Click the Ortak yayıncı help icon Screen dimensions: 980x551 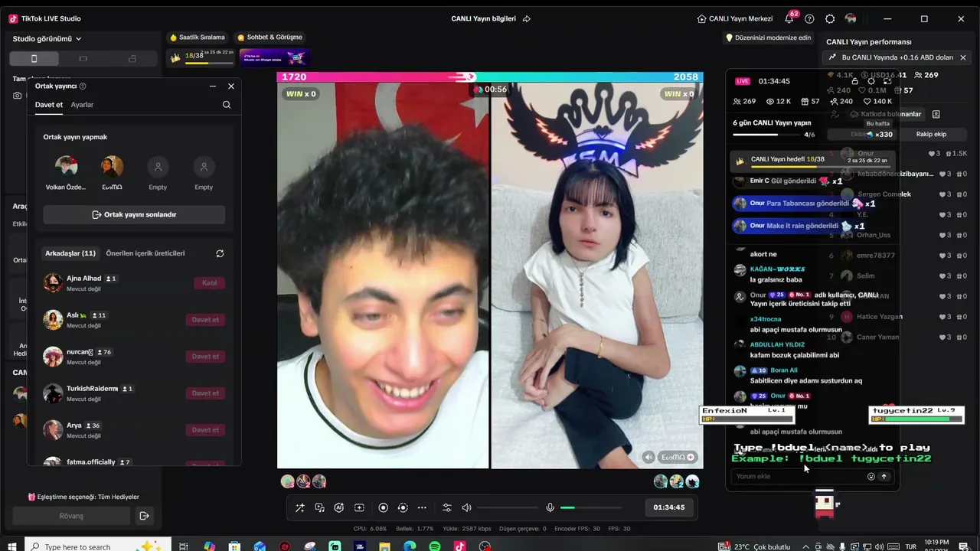click(83, 86)
